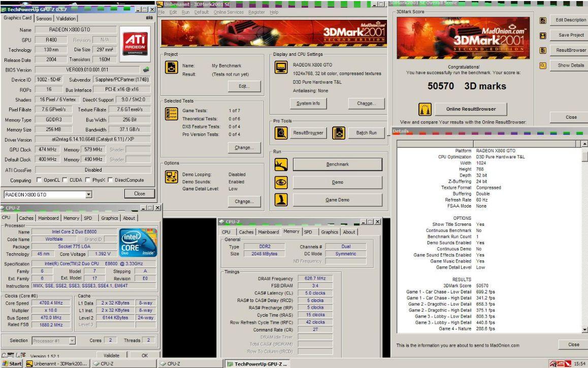Open the Processor #1 selection dropdown
588x368 pixels.
coord(73,341)
